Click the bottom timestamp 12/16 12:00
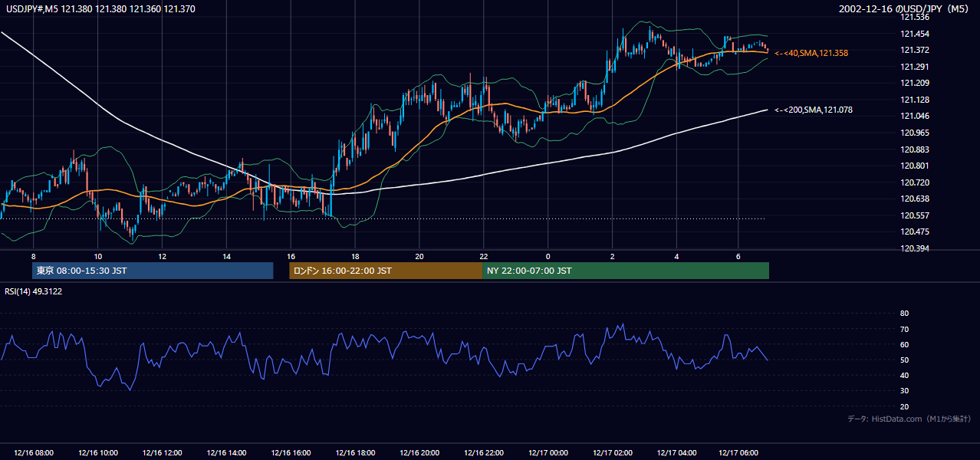Screen dimensions: 980x460 [x=162, y=453]
